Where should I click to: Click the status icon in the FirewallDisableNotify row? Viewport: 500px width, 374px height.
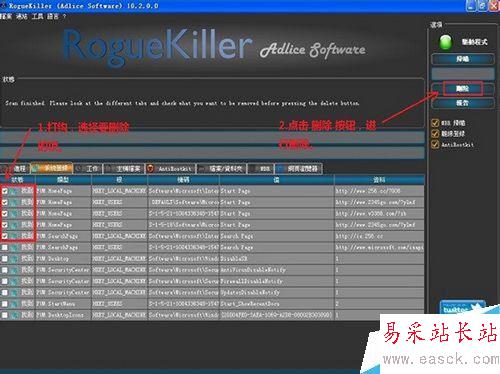click(x=14, y=281)
